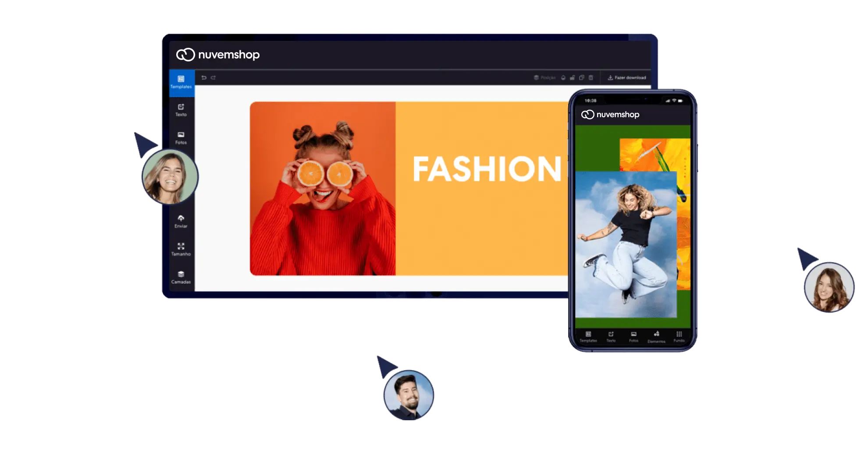Tap Fundo in the phone bottom bar
This screenshot has width=868, height=465.
679,337
